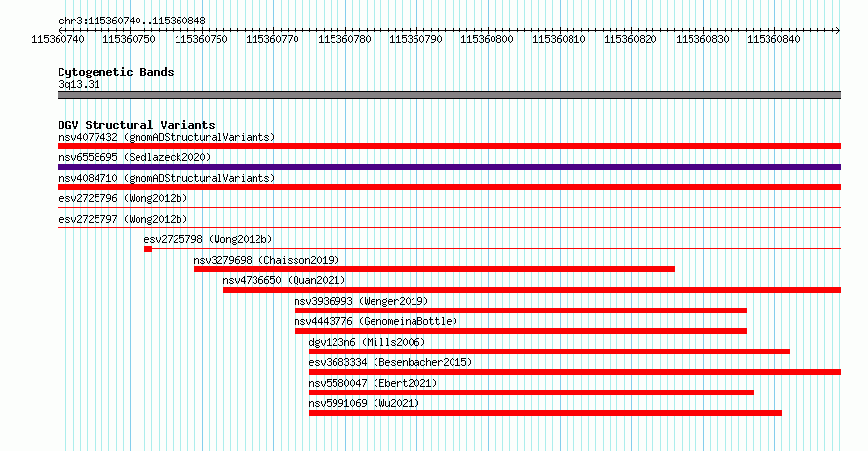Screen dimensions: 868x451
Task: Click the 3q13.31 band label
Action: click(79, 84)
